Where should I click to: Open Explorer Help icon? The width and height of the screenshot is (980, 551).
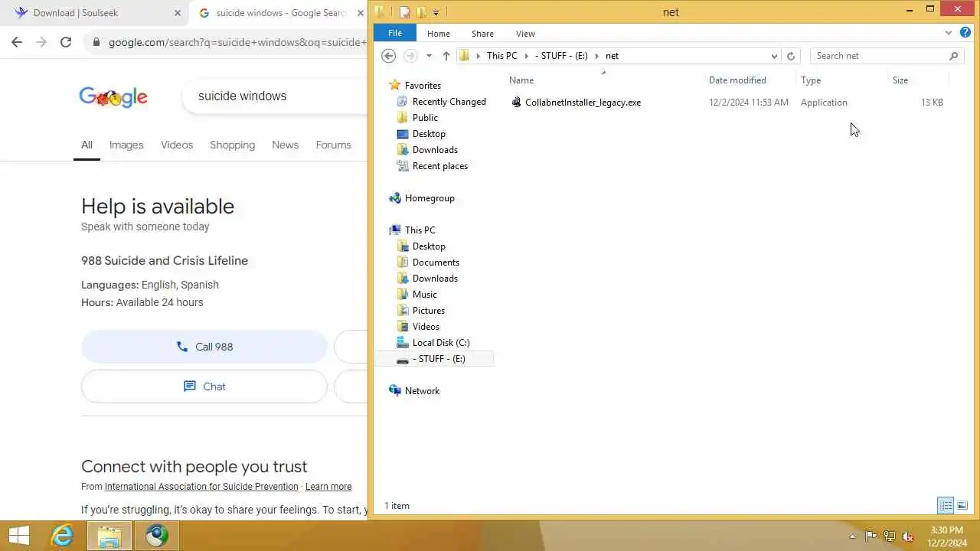click(x=965, y=33)
